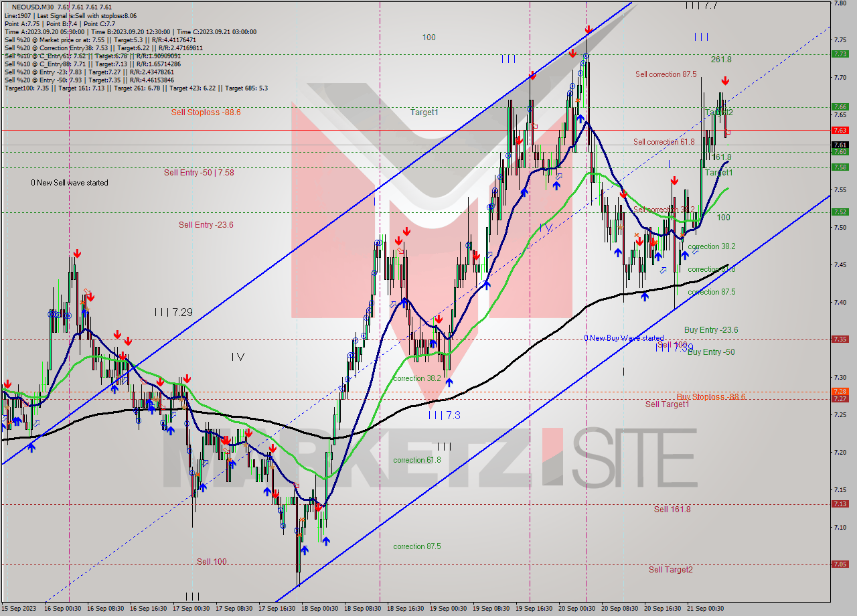
Task: Click the 'Sell Stoploss -88.6' label
Action: pos(206,112)
